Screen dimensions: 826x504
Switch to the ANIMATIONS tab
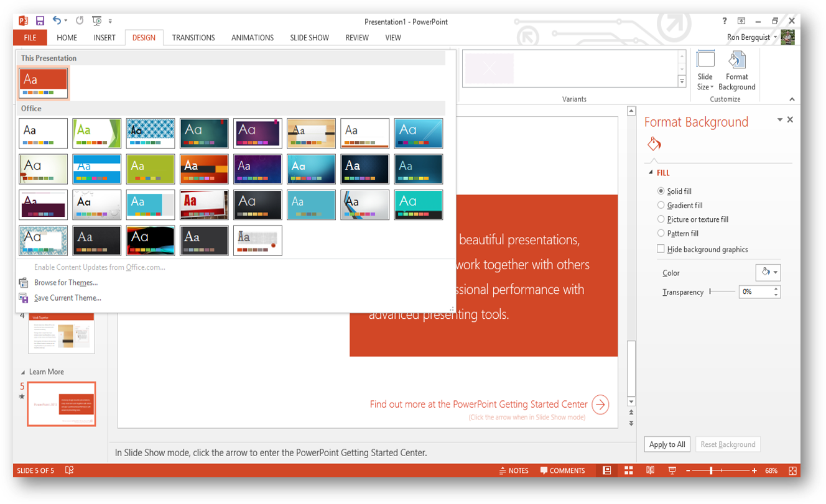(253, 38)
